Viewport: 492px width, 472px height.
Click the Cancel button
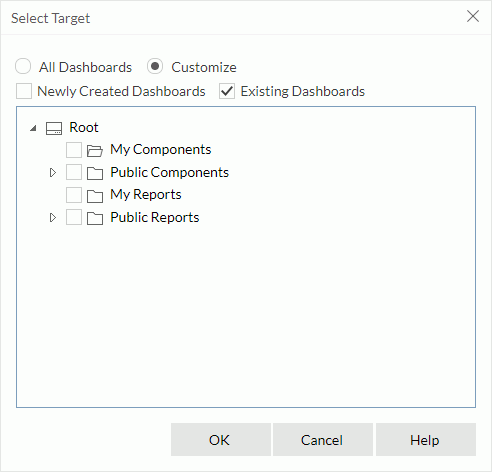(323, 440)
